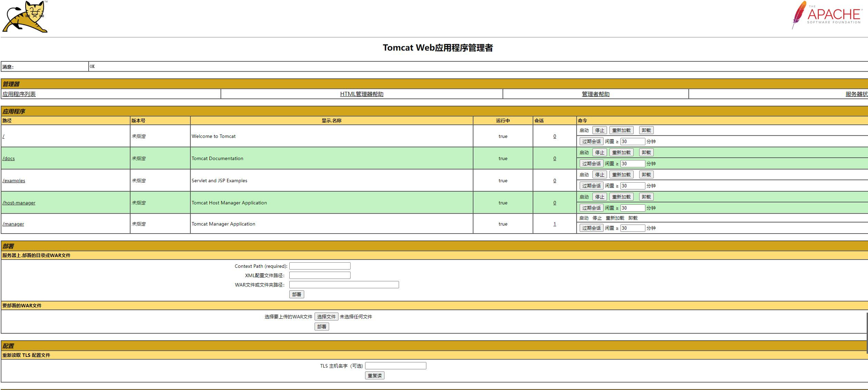Expire sessions for root / application
This screenshot has width=868, height=390.
pos(591,141)
